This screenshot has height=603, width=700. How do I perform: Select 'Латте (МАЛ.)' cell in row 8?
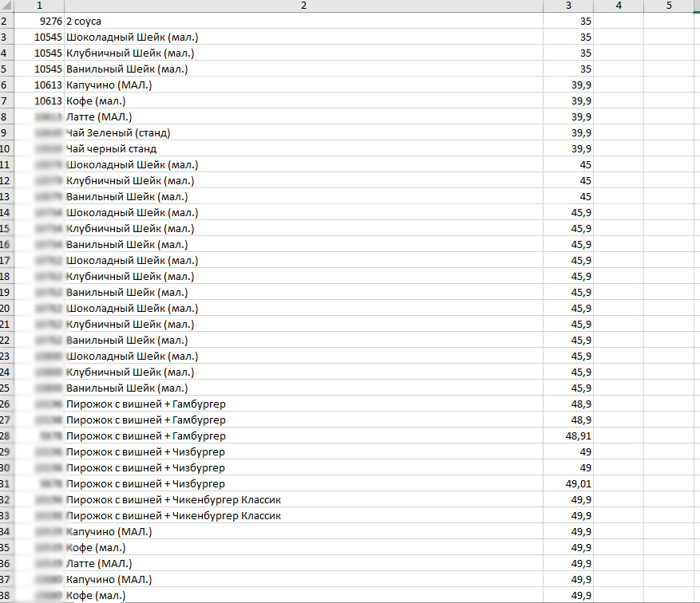click(303, 117)
